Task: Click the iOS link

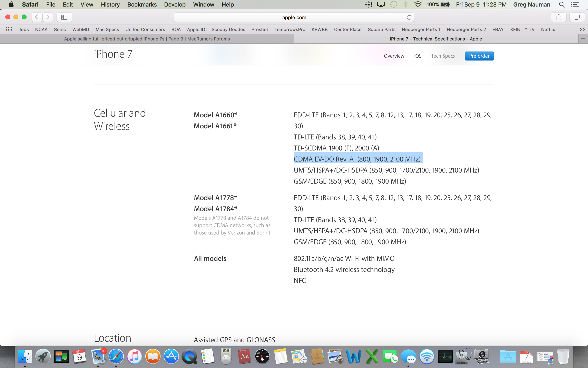Action: [x=418, y=56]
